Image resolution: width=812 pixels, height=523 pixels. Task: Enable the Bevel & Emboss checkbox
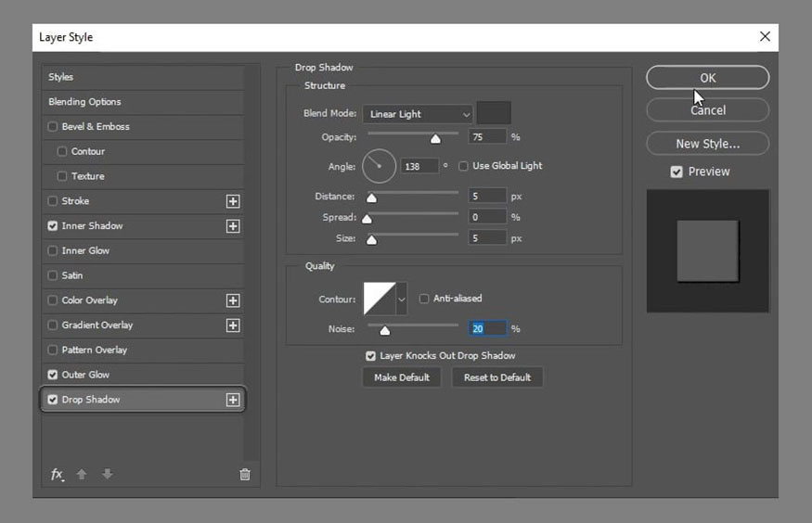(x=52, y=126)
